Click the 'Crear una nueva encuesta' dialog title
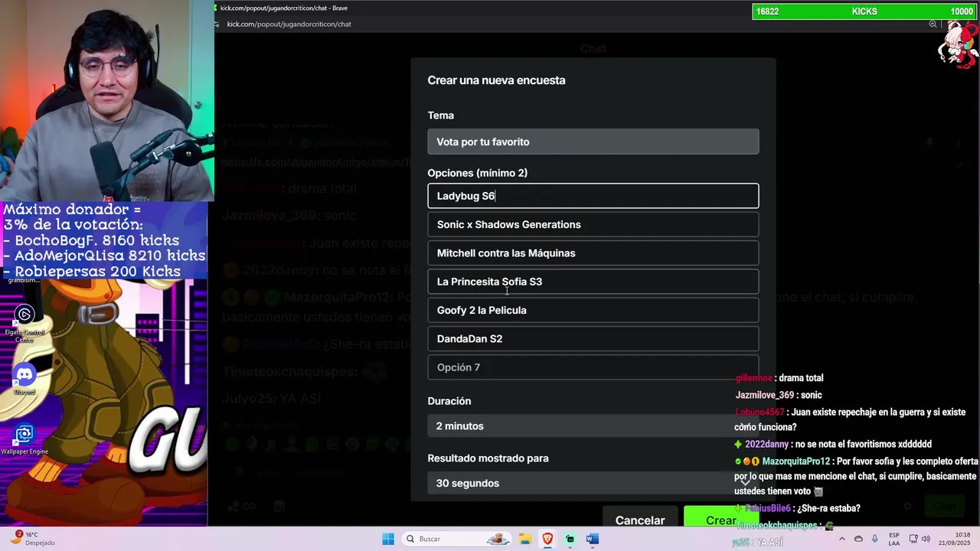Viewport: 980px width, 551px height. tap(496, 80)
